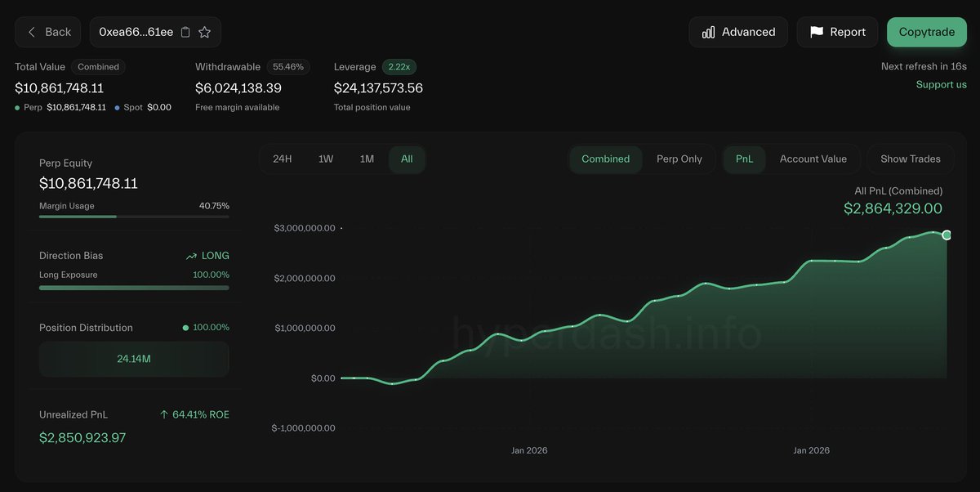Open the Support us link
Viewport: 980px width, 492px height.
point(941,85)
